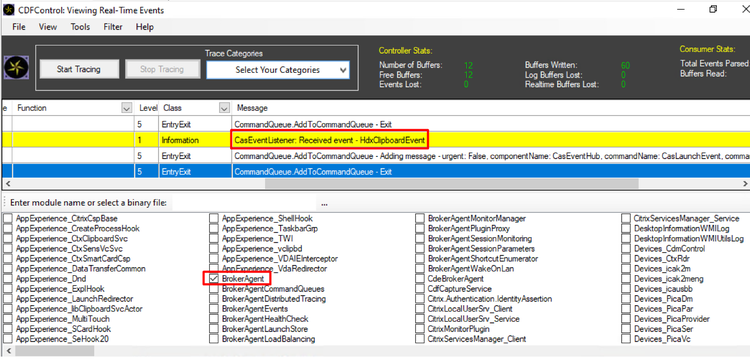Viewport: 750px width, 363px height.
Task: Click the Message column header
Action: coord(252,108)
